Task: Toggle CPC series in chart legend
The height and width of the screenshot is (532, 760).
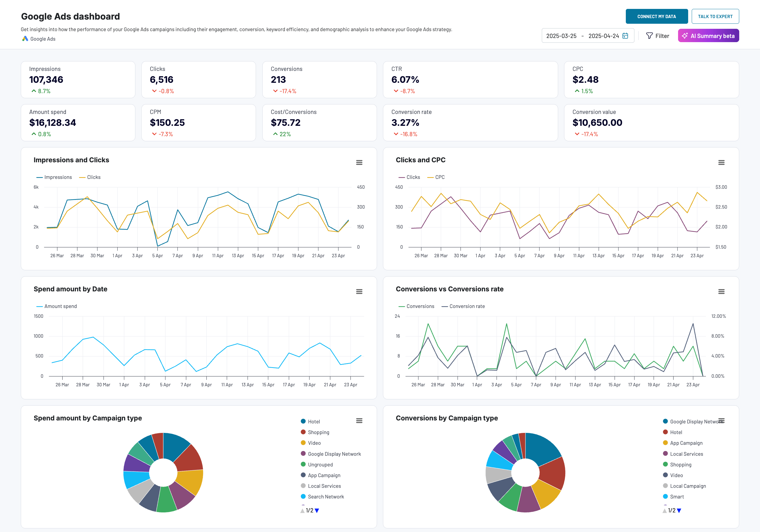Action: 436,177
